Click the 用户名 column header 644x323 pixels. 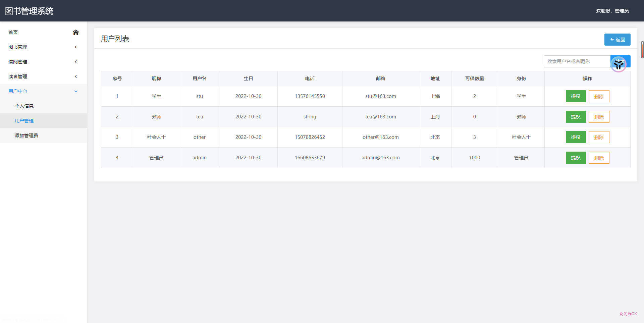(x=200, y=78)
